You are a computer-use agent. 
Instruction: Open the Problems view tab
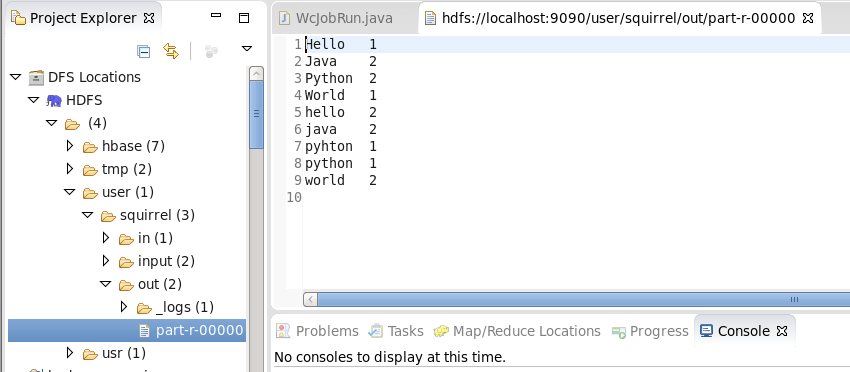[x=317, y=331]
